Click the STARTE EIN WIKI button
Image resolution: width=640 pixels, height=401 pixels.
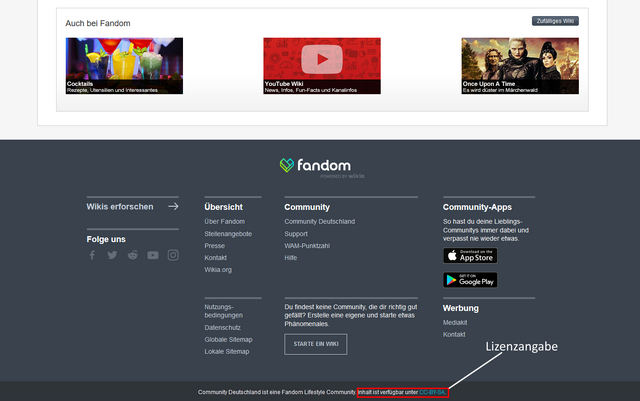(x=316, y=344)
